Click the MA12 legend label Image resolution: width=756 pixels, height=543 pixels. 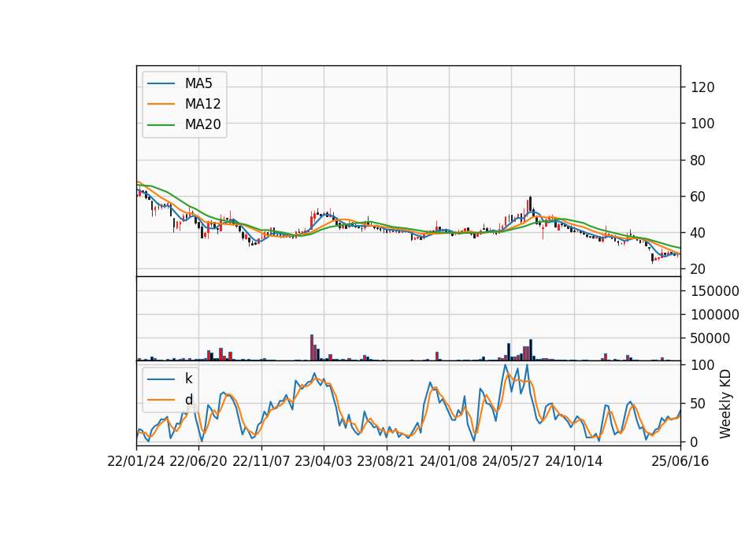tap(202, 104)
